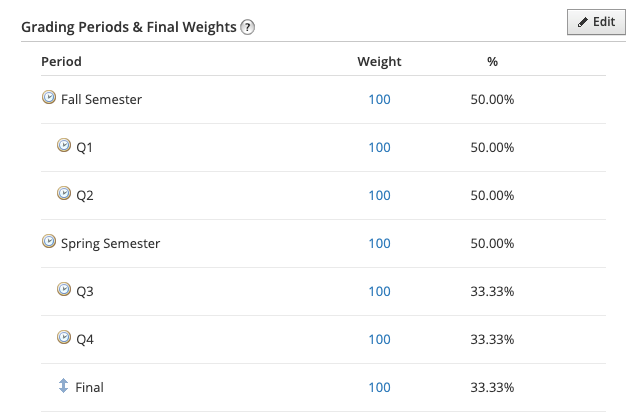Click the Q3 clock icon
The width and height of the screenshot is (639, 420).
point(64,290)
